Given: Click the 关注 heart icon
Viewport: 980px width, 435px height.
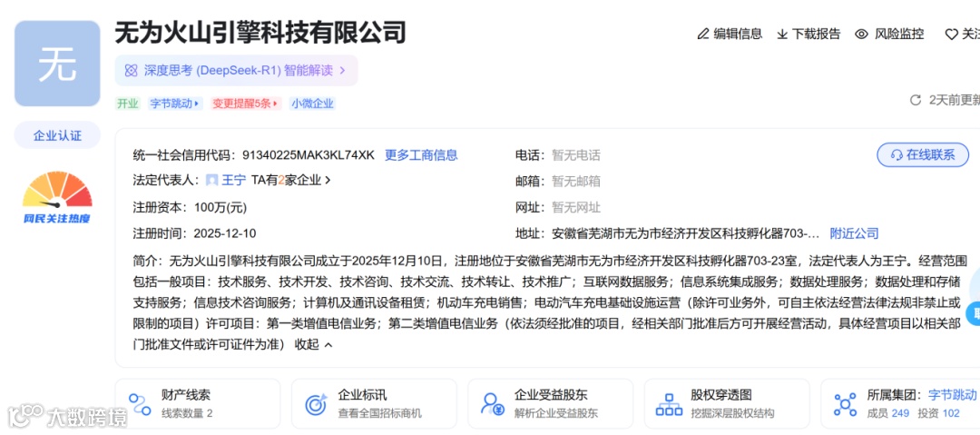Looking at the screenshot, I should pyautogui.click(x=951, y=35).
